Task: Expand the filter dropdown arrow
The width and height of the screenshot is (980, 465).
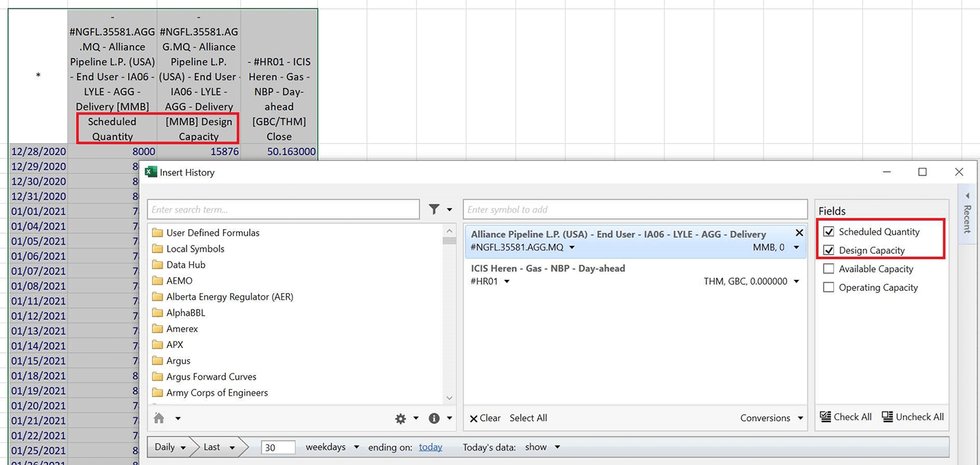Action: [x=449, y=210]
